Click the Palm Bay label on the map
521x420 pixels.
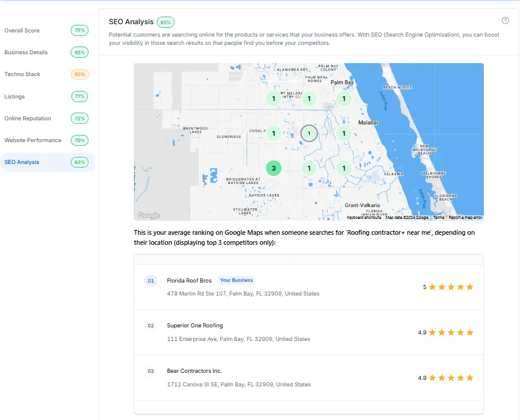(342, 83)
